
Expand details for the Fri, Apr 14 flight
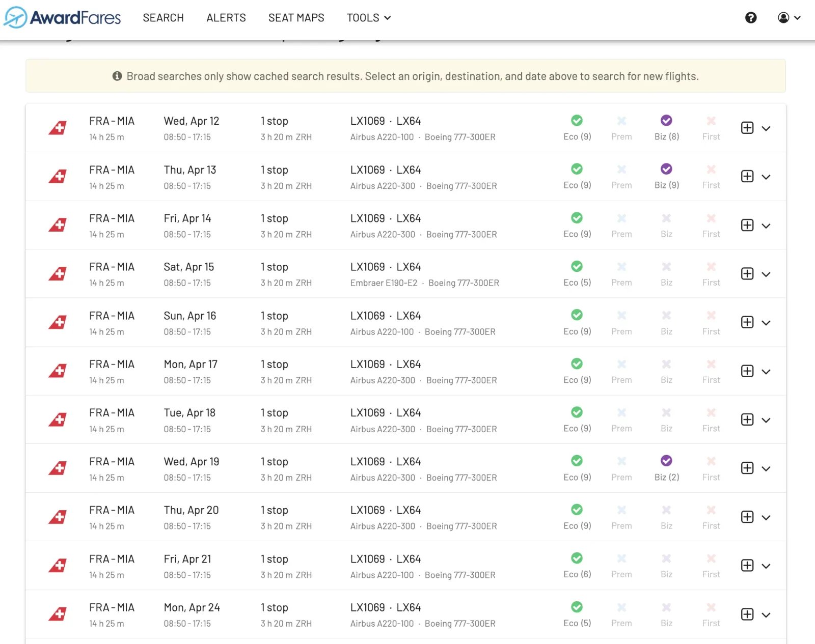pos(766,226)
